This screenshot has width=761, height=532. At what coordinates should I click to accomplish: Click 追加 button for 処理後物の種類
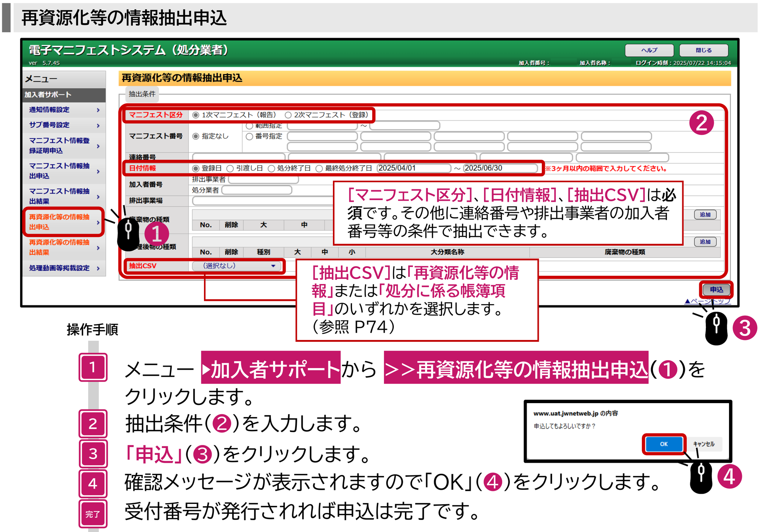(x=705, y=241)
